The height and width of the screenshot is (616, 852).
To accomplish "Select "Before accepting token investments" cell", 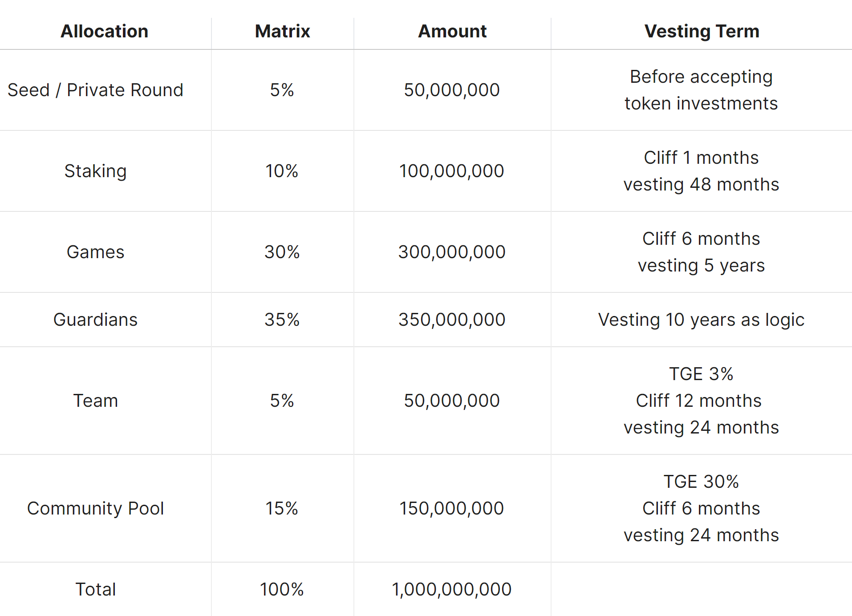I will (x=701, y=90).
